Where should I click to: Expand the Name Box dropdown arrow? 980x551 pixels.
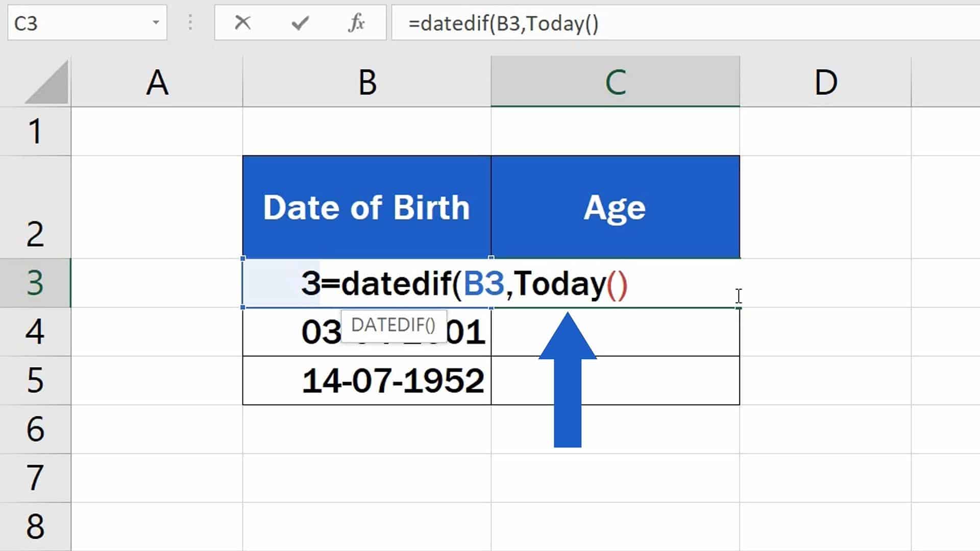pyautogui.click(x=156, y=23)
